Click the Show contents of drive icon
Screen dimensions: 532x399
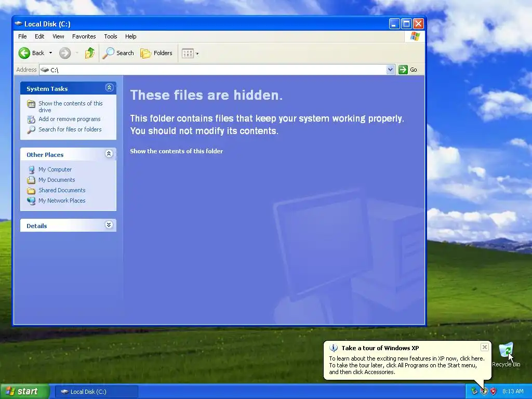click(x=31, y=104)
